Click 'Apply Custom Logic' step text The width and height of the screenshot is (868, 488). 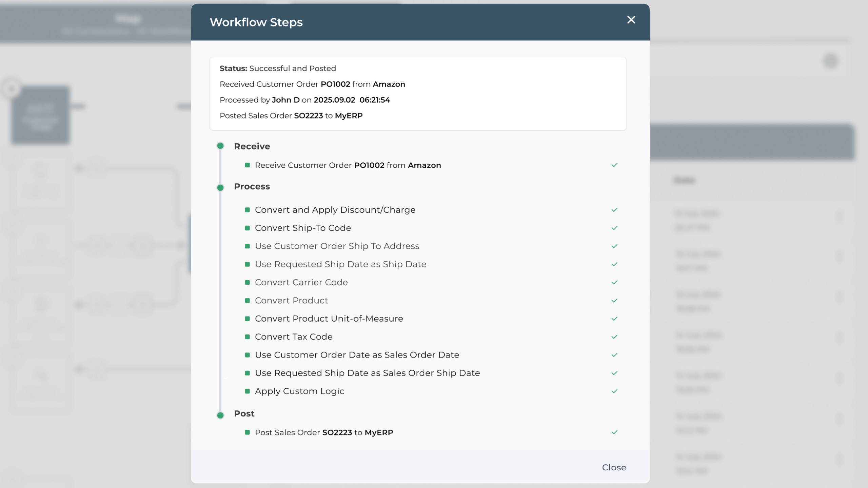tap(299, 391)
